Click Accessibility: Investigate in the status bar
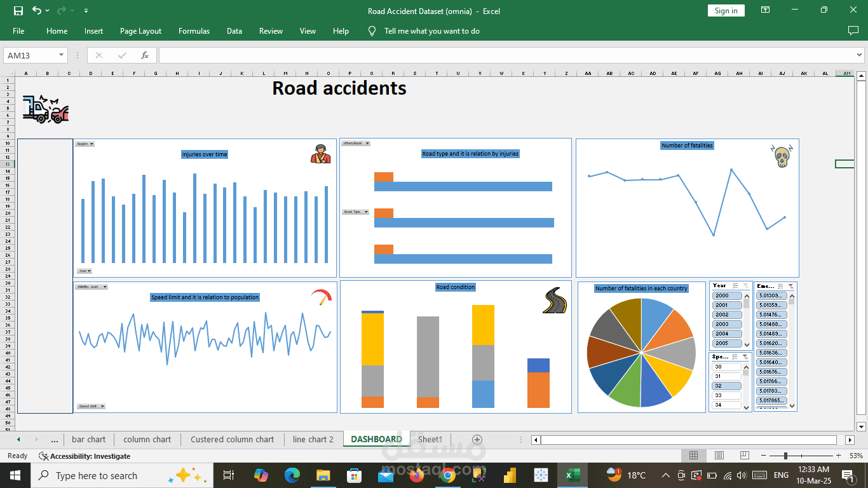The image size is (868, 488). 85,456
